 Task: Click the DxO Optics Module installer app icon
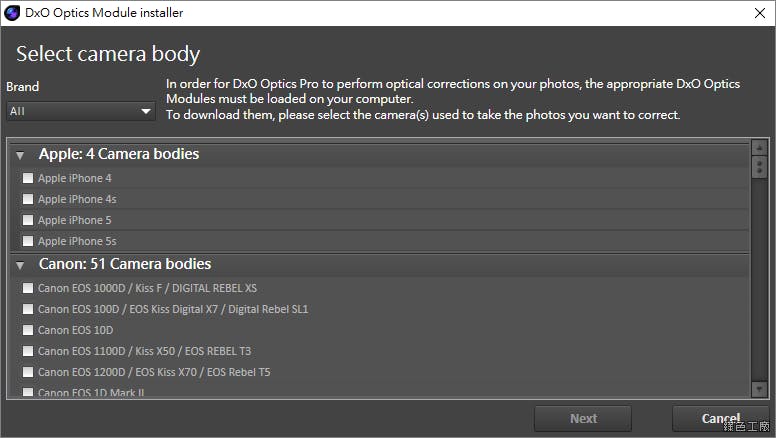coord(12,13)
